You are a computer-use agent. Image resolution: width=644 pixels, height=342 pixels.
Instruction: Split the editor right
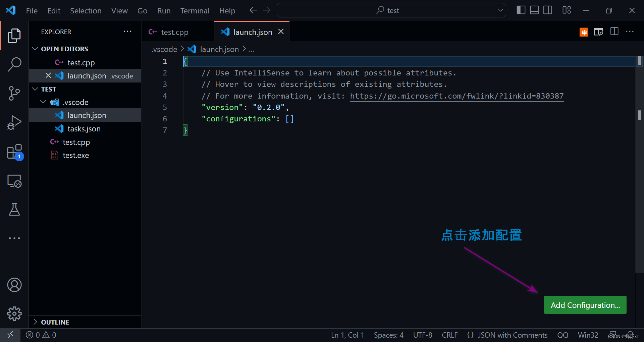pos(614,32)
